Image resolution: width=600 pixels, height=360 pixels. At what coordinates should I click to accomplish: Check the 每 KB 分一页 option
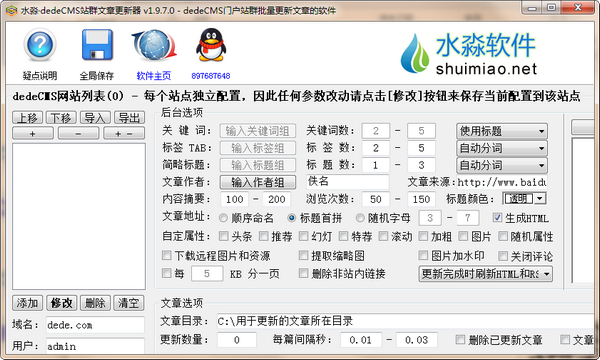tap(166, 273)
